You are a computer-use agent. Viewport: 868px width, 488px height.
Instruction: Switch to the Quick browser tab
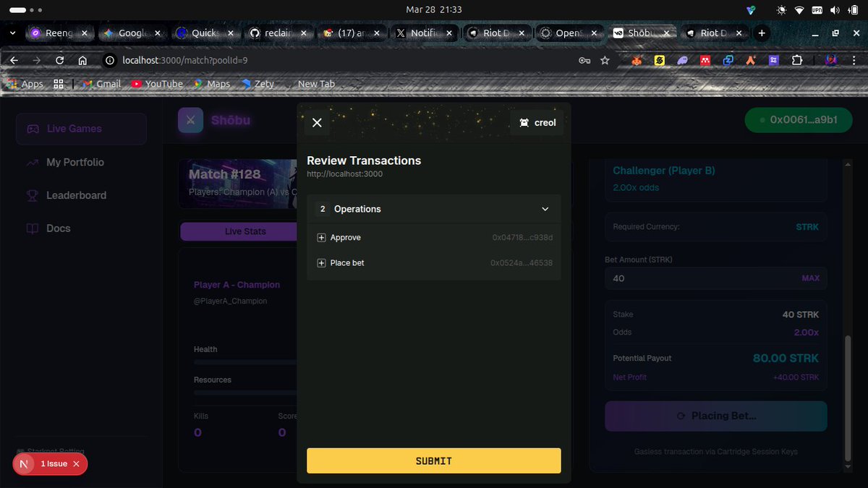[x=206, y=33]
